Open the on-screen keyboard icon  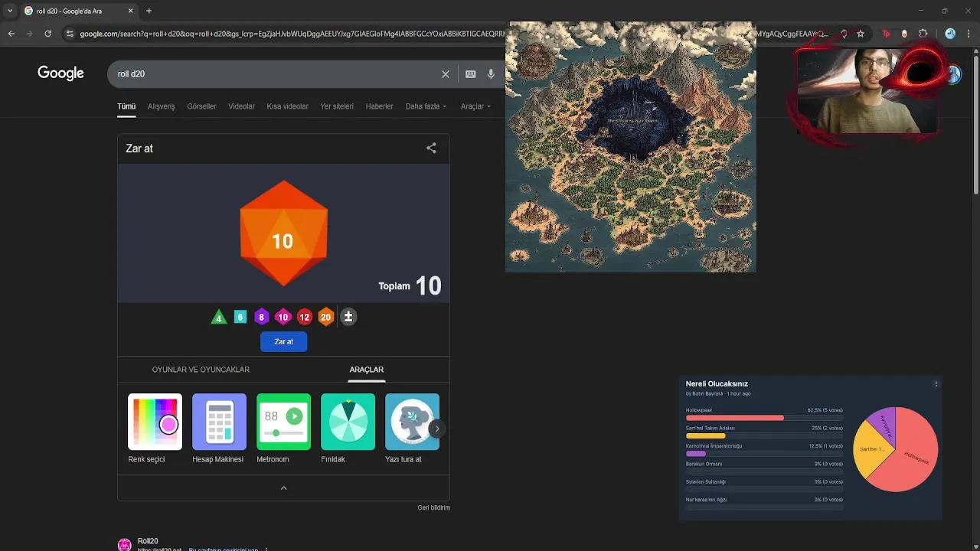[x=470, y=74]
